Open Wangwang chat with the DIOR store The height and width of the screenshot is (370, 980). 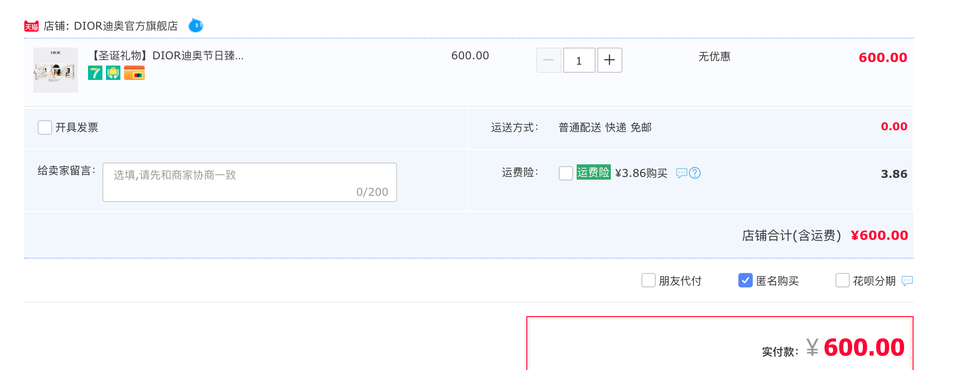point(195,26)
